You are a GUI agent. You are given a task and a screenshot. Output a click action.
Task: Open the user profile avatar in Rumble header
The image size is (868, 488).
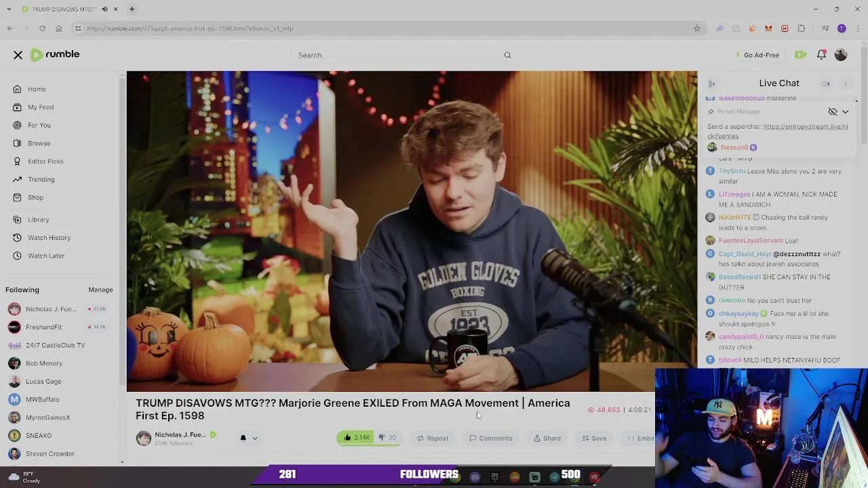841,55
